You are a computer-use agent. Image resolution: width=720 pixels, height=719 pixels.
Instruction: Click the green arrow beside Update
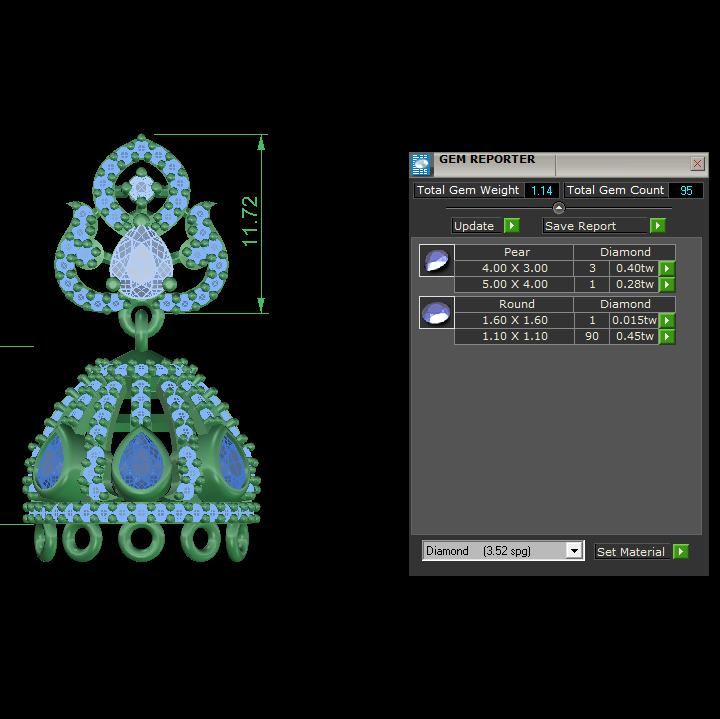click(x=512, y=225)
